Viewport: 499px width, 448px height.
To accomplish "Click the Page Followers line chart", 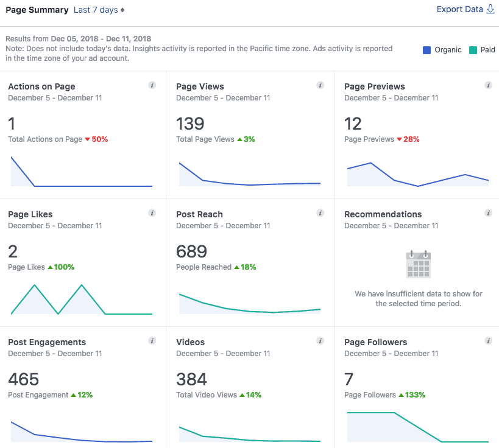I will pyautogui.click(x=418, y=427).
